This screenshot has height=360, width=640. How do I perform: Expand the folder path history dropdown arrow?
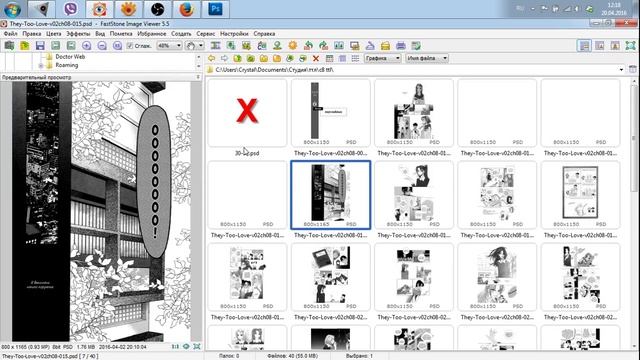pyautogui.click(x=621, y=70)
